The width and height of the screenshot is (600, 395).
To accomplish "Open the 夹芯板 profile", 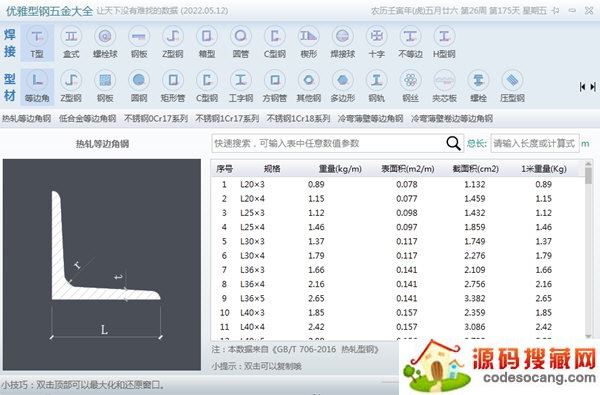I will pyautogui.click(x=444, y=87).
